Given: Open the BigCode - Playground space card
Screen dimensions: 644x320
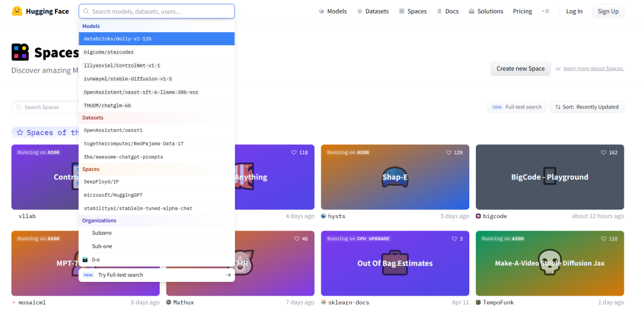Looking at the screenshot, I should point(550,177).
